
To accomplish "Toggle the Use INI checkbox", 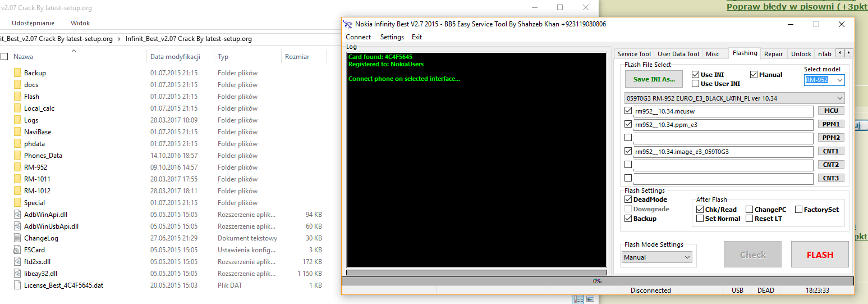I will click(695, 75).
